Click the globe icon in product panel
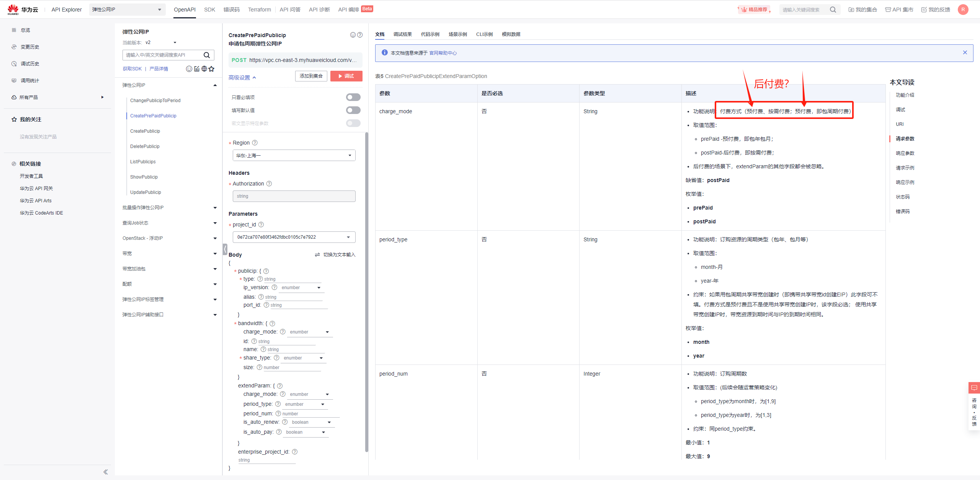 [x=204, y=69]
